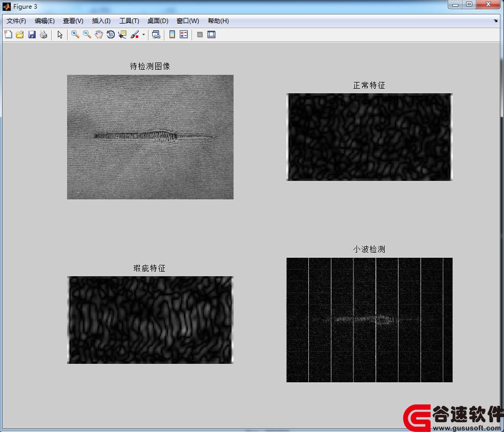Open the 编辑(E) menu
504x432 pixels.
pos(45,21)
